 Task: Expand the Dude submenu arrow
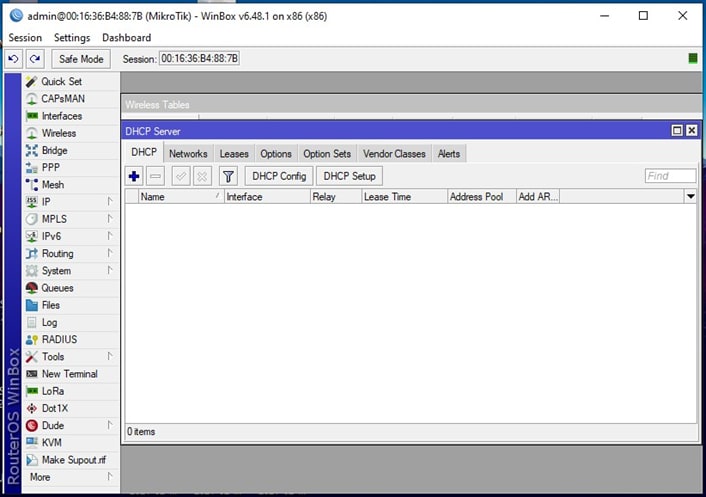[110, 425]
